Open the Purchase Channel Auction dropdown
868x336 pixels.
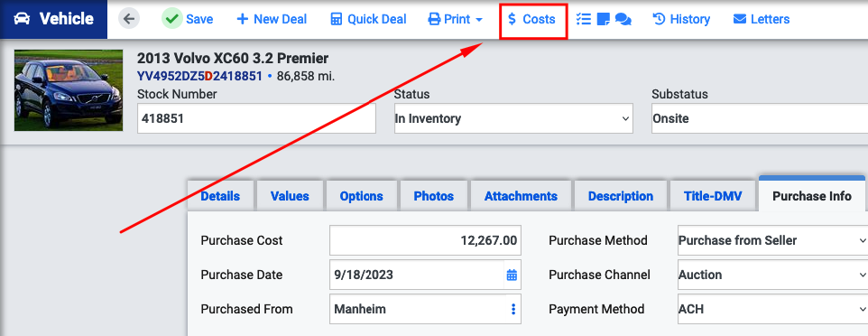(x=772, y=275)
